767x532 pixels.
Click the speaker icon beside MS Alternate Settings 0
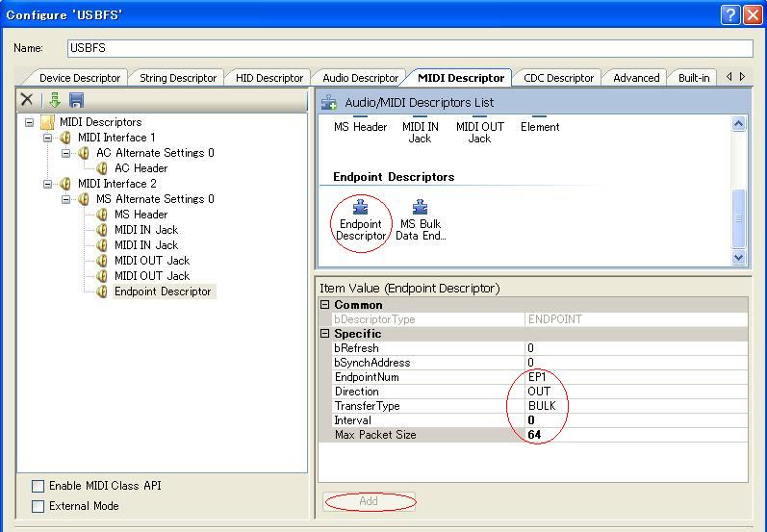coord(84,199)
